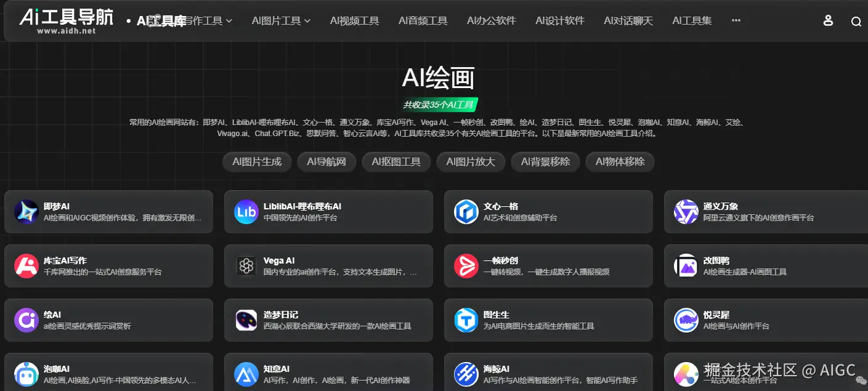Go to AI视频工具 in navigation

tap(354, 21)
